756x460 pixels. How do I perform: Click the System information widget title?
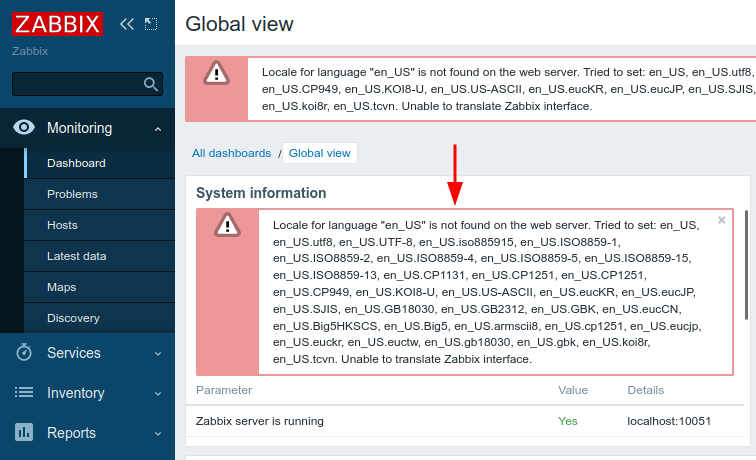261,193
